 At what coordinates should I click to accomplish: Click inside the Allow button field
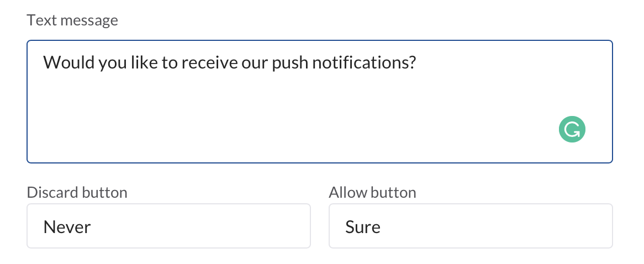(x=470, y=226)
